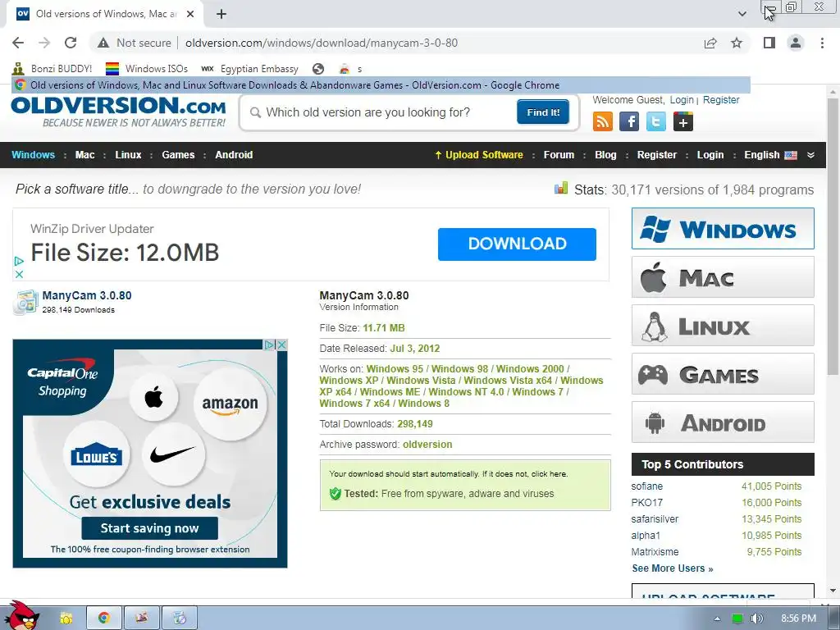This screenshot has height=630, width=840.
Task: Open the tab search dropdown arrow
Action: (742, 14)
